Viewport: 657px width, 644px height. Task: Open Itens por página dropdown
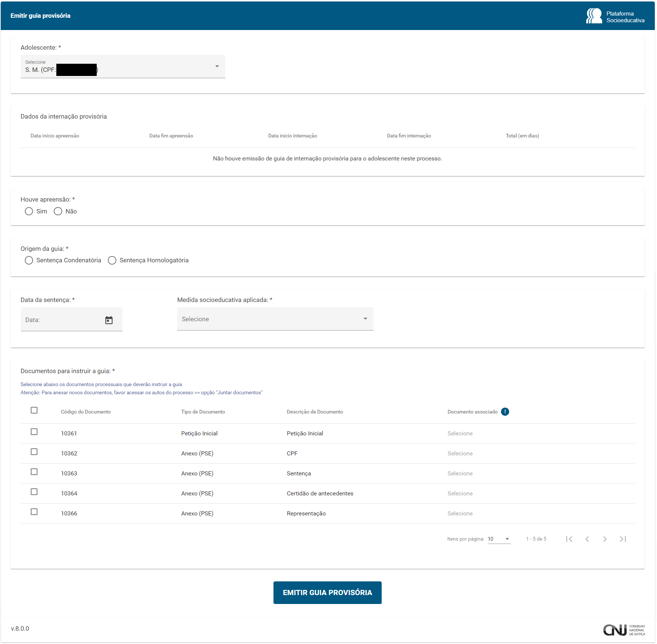click(x=499, y=539)
